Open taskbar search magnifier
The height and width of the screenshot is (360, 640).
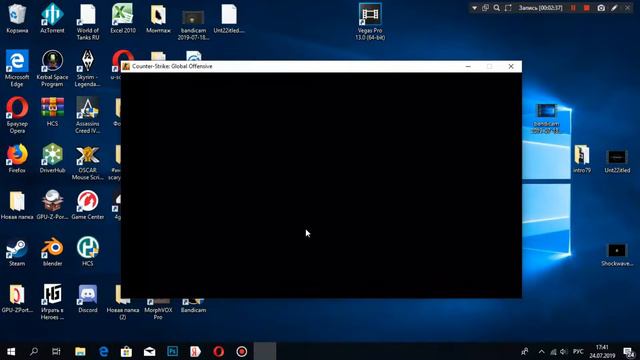[x=34, y=351]
